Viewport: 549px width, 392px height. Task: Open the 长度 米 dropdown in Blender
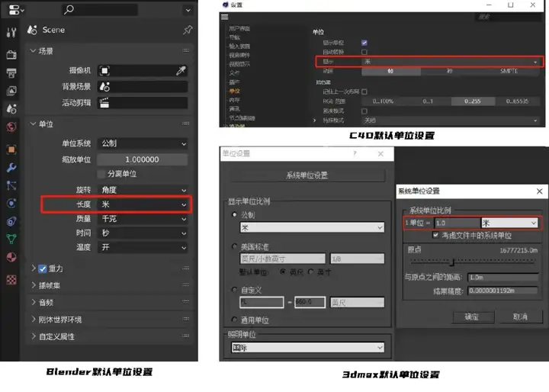point(143,204)
